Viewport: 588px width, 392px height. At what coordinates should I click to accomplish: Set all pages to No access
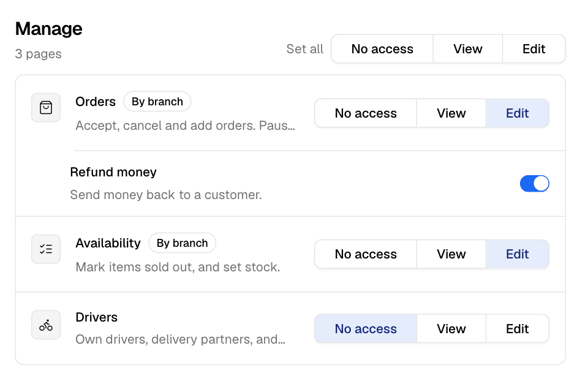pos(382,49)
